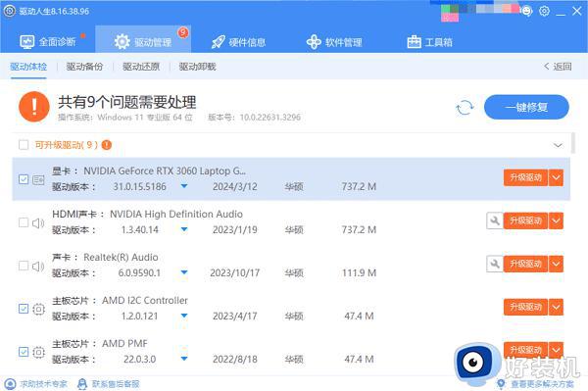Image resolution: width=588 pixels, height=391 pixels.
Task: Open the 工具箱 tab
Action: (x=429, y=42)
